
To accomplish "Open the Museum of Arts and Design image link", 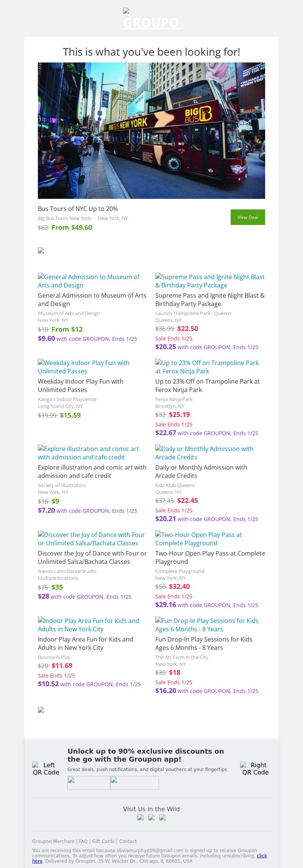I will click(x=89, y=281).
